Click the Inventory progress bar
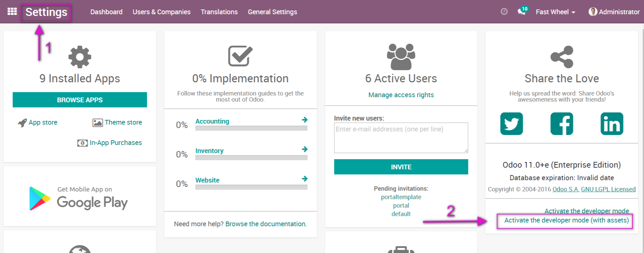644x253 pixels. click(251, 158)
